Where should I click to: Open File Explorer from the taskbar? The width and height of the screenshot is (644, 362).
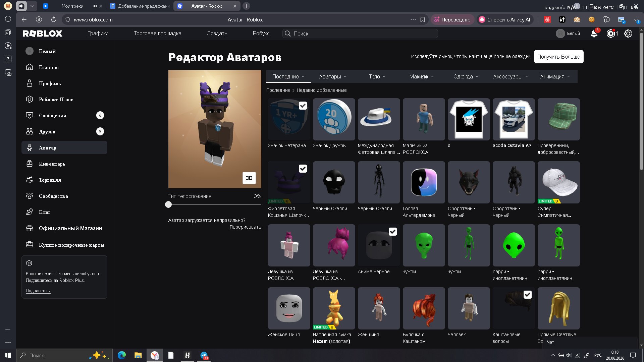(138, 355)
